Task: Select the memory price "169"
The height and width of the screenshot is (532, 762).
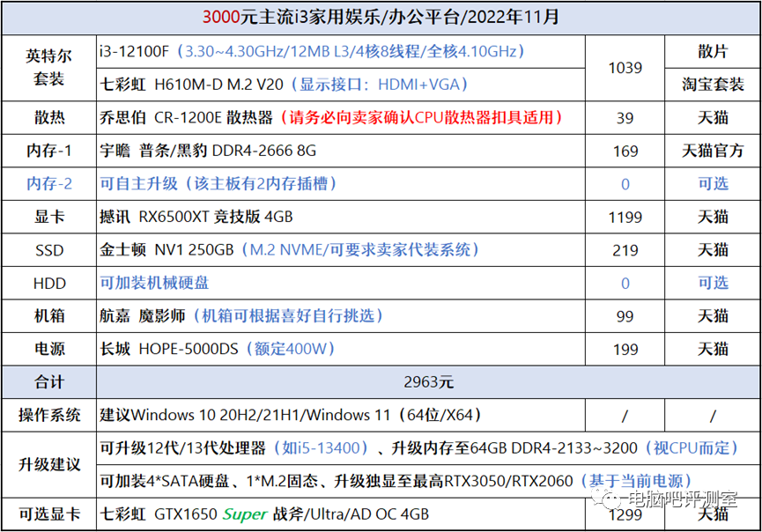Action: tap(625, 151)
